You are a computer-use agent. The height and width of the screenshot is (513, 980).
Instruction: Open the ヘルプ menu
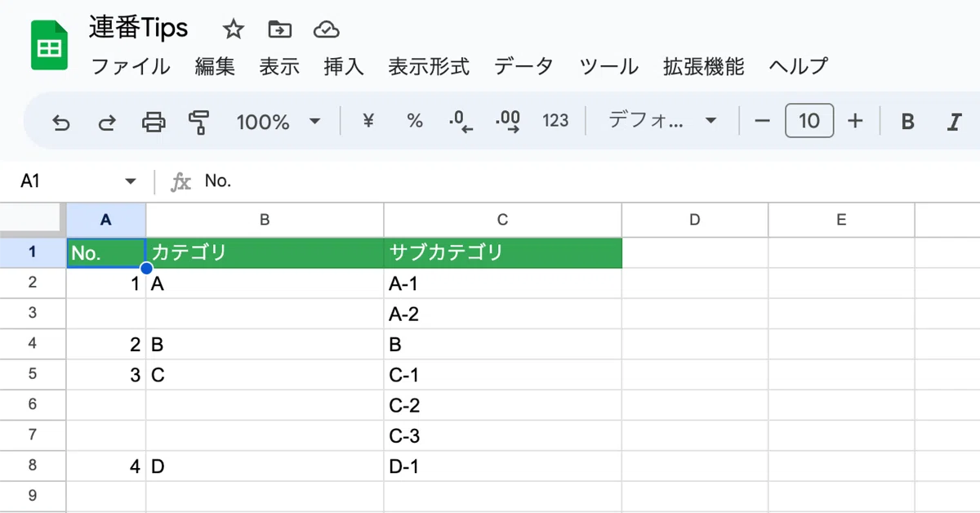click(x=799, y=66)
